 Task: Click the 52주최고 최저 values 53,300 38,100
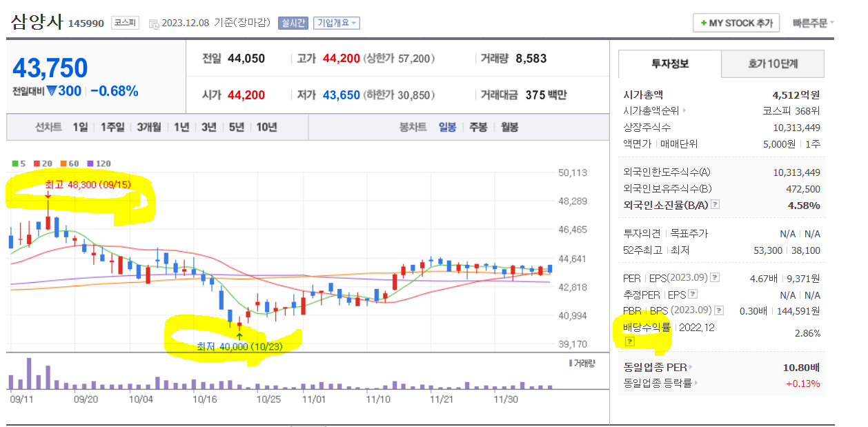(788, 250)
